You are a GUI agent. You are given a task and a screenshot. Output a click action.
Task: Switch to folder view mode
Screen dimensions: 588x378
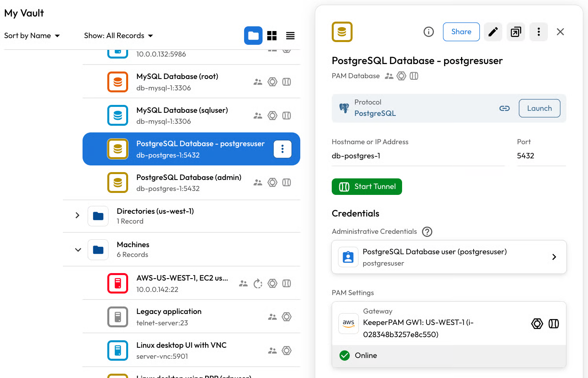(x=253, y=36)
